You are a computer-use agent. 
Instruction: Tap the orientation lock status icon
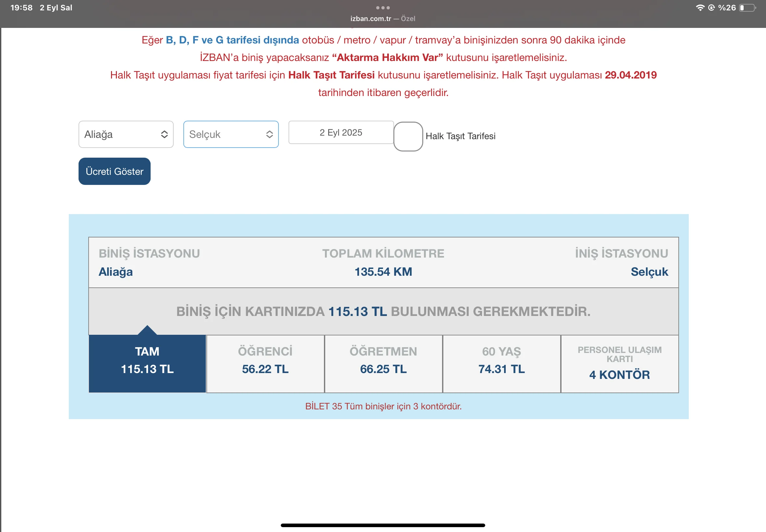pyautogui.click(x=711, y=8)
